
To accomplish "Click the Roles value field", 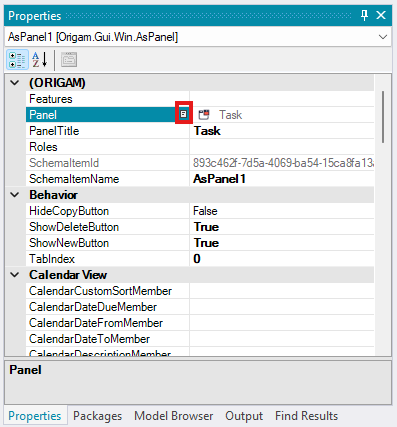I will pos(282,147).
